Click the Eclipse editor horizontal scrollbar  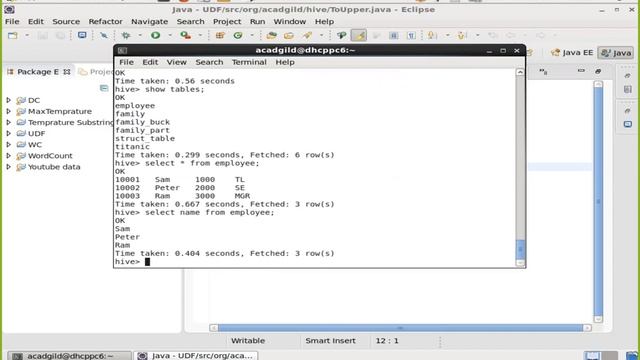pyautogui.click(x=400, y=328)
